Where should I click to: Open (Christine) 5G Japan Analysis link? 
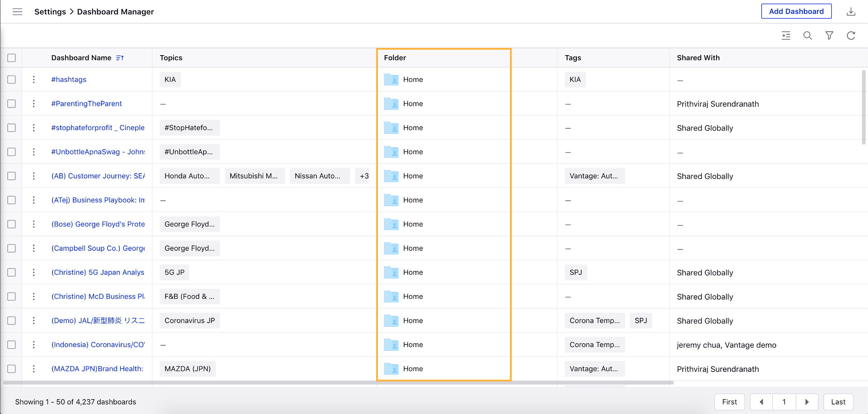click(x=98, y=273)
